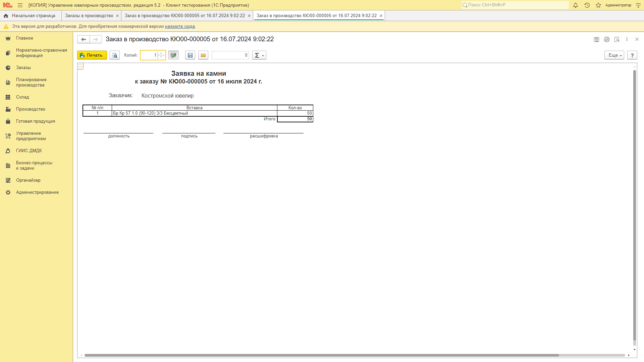Go back with the left arrow button
Viewport: 644px width, 362px height.
(84, 39)
